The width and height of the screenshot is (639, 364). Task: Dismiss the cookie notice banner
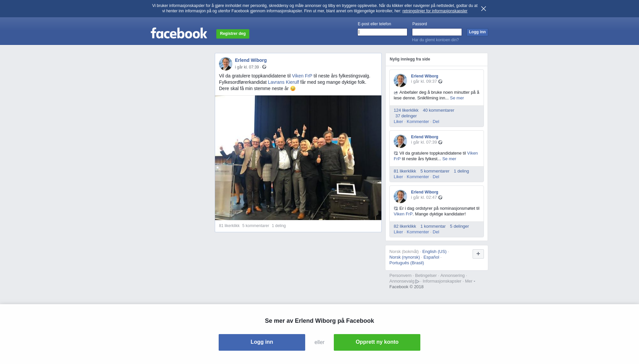(x=484, y=9)
